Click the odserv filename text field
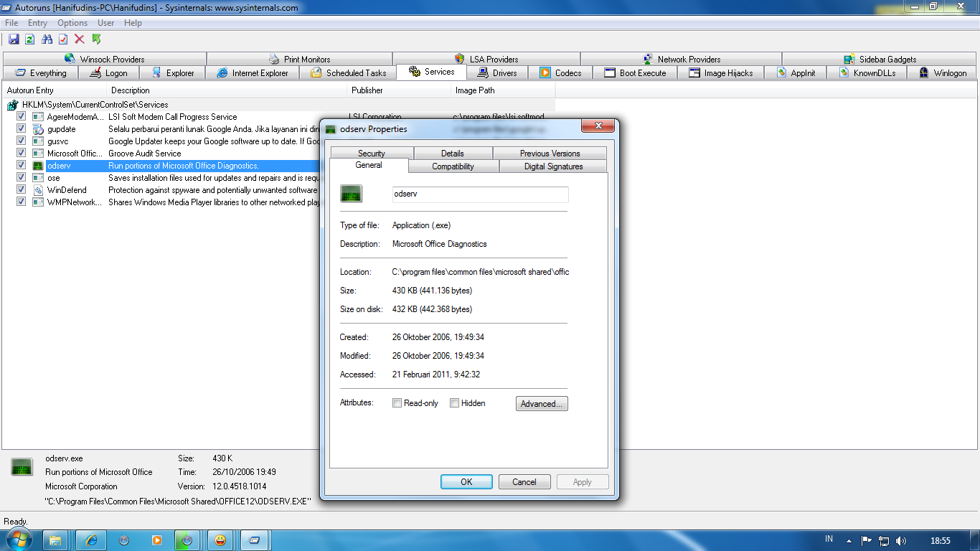The width and height of the screenshot is (980, 551). 480,194
